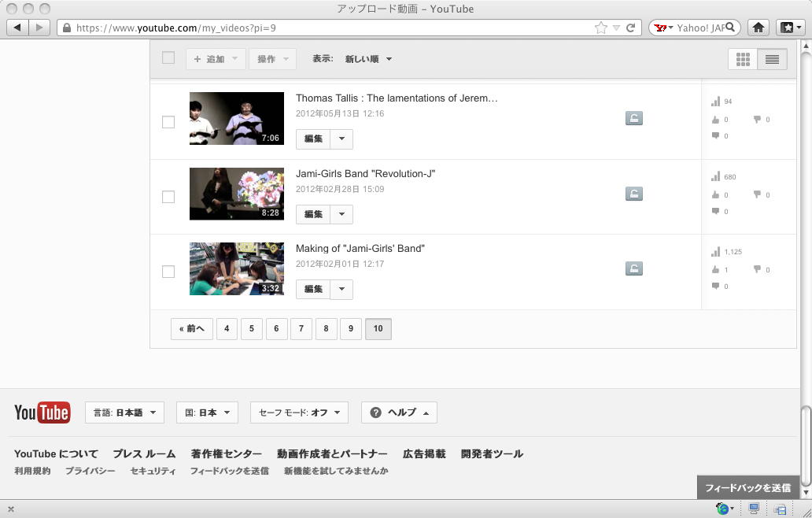The image size is (812, 518).
Task: Expand edit options arrow for Making of video
Action: tap(341, 289)
